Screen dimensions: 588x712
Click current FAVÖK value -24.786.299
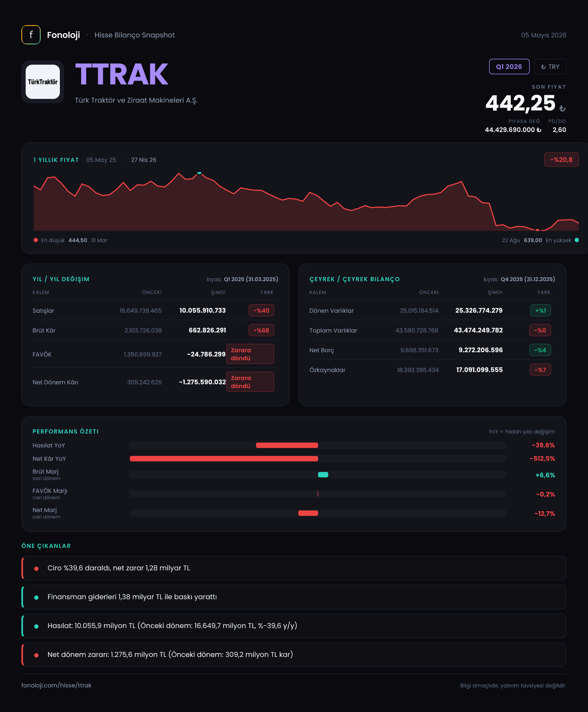(x=206, y=354)
